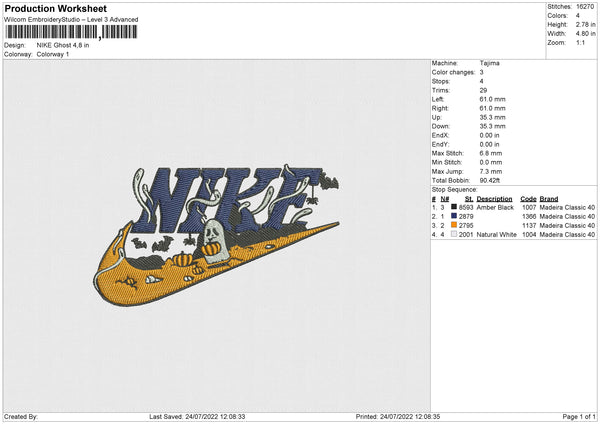Click the Max Jump value 7.3 mm
The height and width of the screenshot is (424, 600).
click(491, 171)
